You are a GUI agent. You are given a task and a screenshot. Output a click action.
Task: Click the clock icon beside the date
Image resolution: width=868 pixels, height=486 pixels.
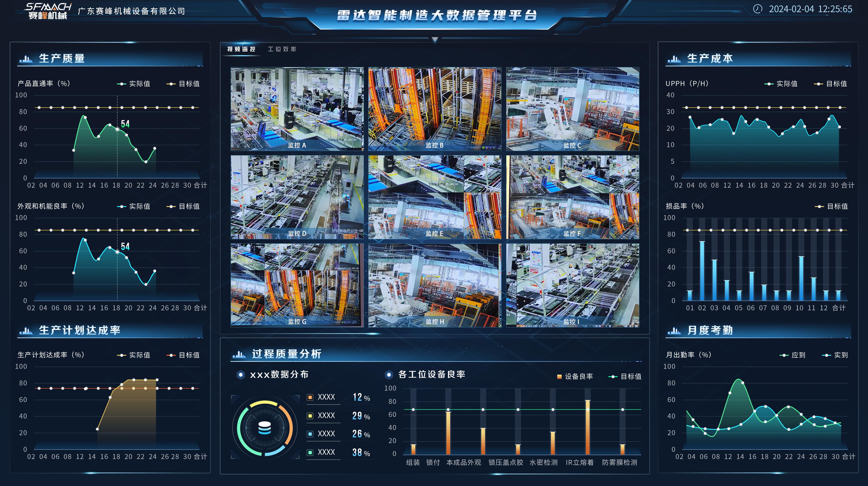758,9
